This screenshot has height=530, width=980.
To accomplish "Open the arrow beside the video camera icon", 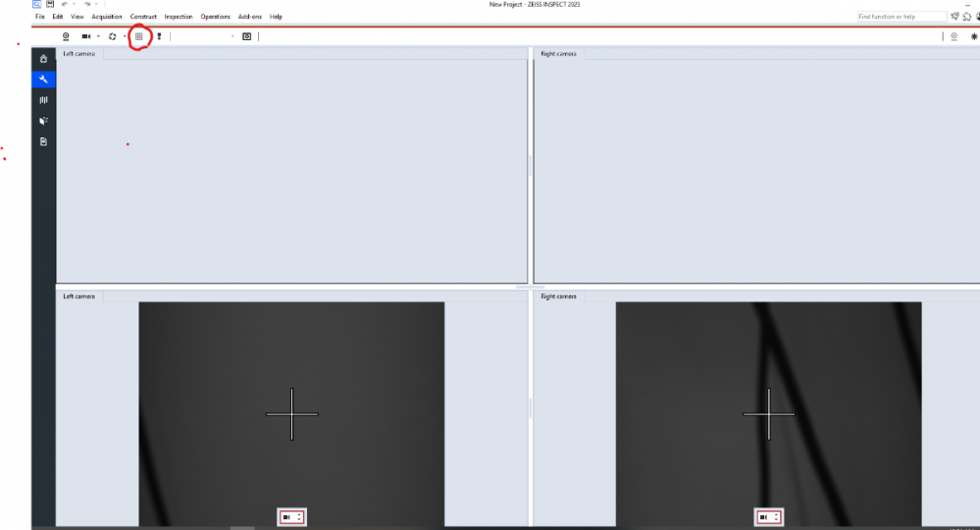I will tap(98, 36).
